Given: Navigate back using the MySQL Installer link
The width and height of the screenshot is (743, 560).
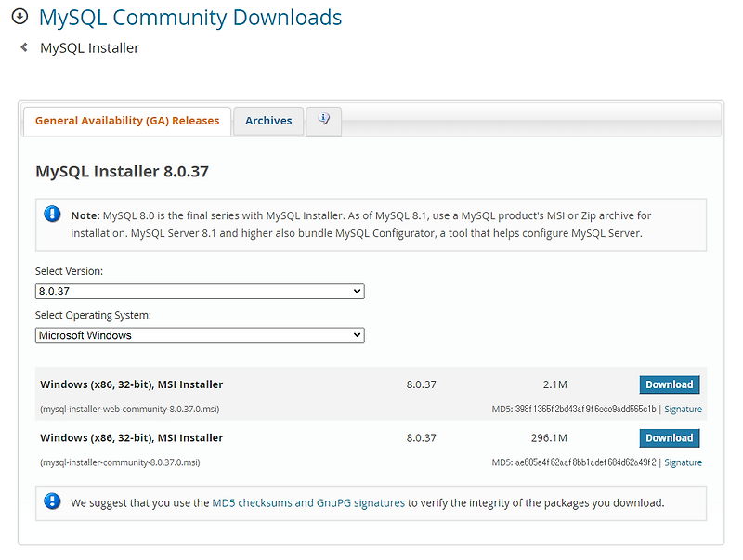Looking at the screenshot, I should [x=89, y=47].
